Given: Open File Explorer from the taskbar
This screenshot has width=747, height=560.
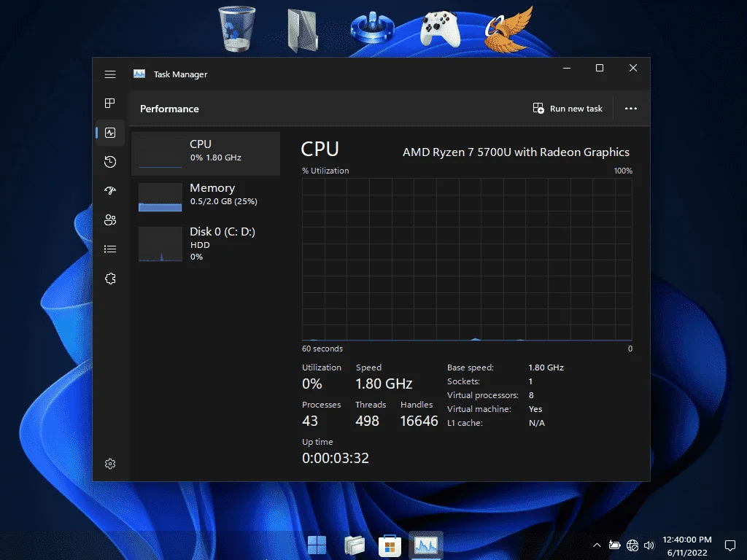Looking at the screenshot, I should (354, 545).
